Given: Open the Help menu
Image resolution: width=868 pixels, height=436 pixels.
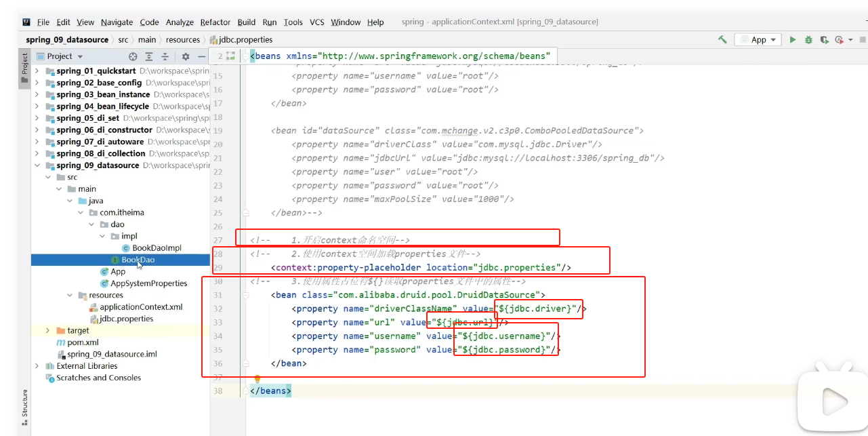Looking at the screenshot, I should tap(375, 22).
